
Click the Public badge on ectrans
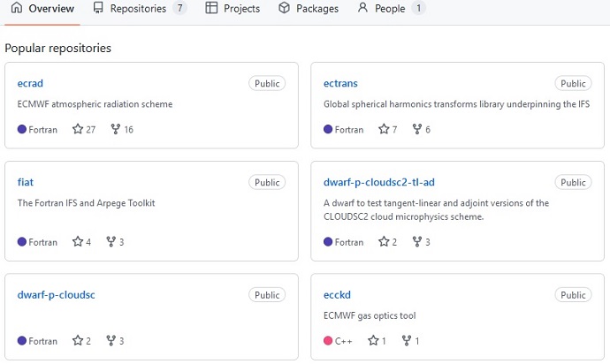[x=573, y=83]
